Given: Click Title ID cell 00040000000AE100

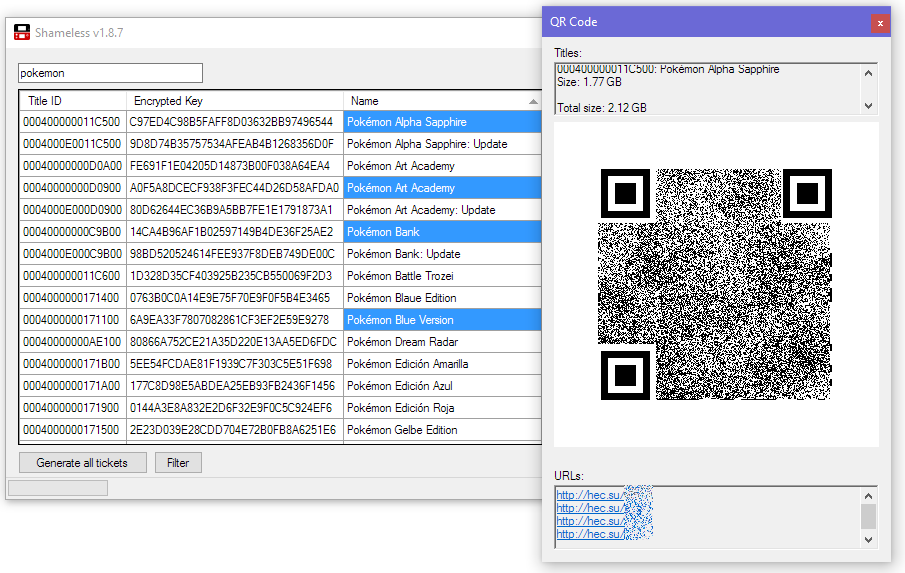Looking at the screenshot, I should click(x=72, y=341).
